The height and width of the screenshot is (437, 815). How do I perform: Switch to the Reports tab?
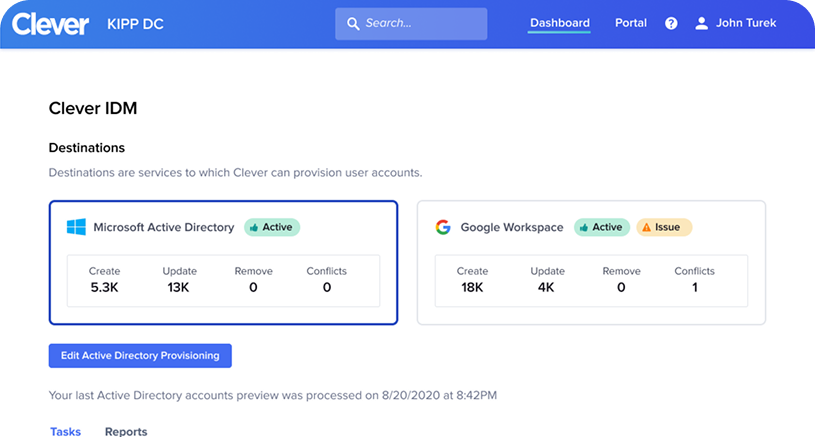pos(126,431)
